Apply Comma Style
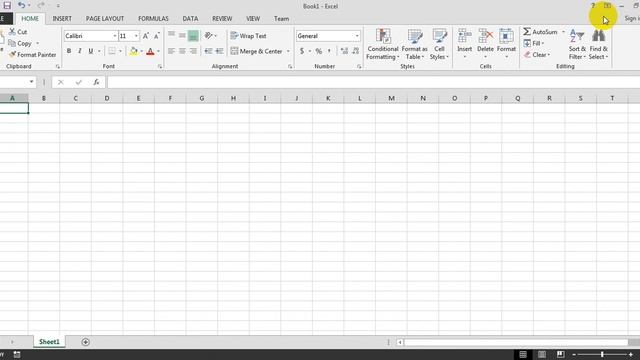Viewport: 640px width, 360px height. click(x=329, y=51)
